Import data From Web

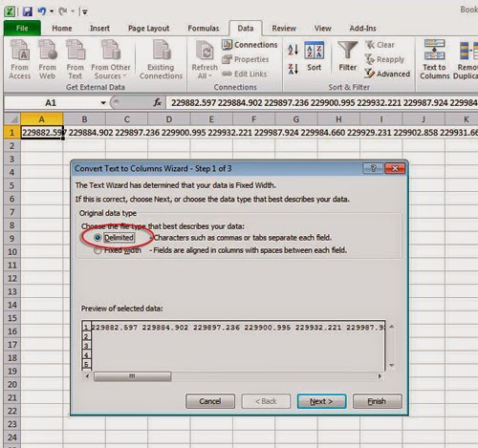(47, 59)
